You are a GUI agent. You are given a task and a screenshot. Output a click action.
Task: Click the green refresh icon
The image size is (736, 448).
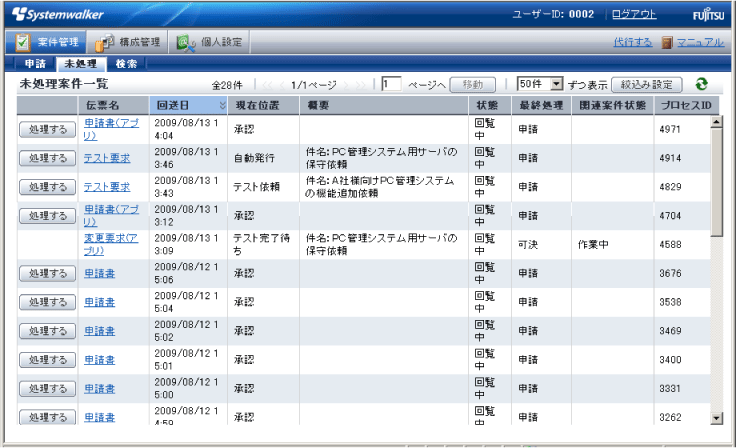click(x=701, y=84)
